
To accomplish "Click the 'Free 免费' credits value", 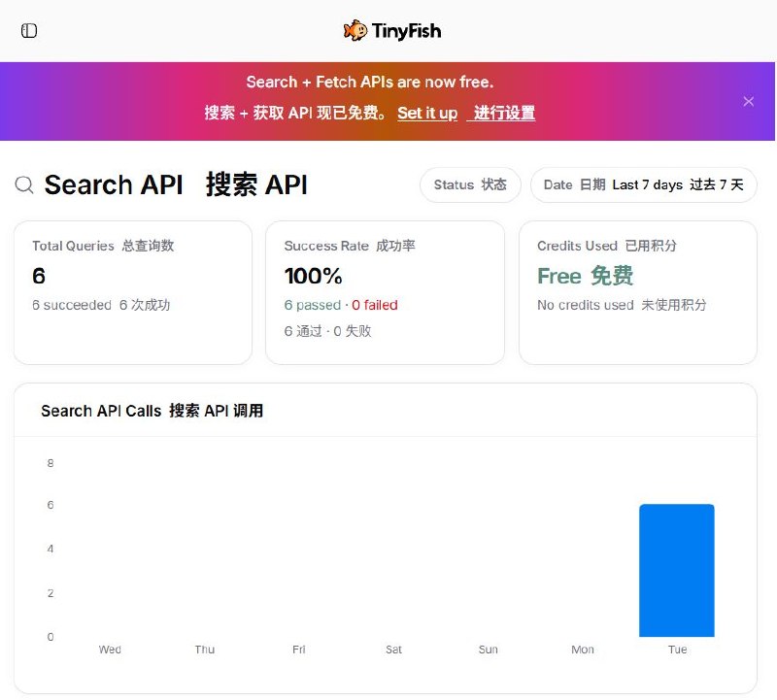I will (x=586, y=276).
